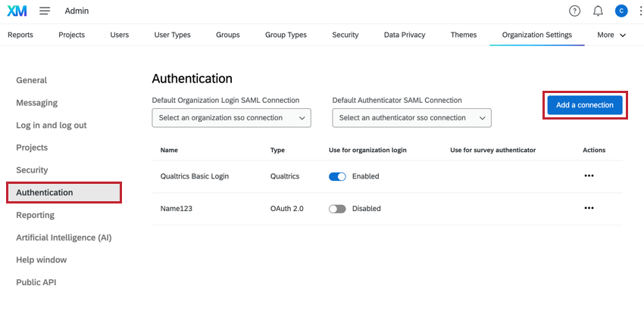Click the user account avatar
644x320 pixels.
point(621,11)
